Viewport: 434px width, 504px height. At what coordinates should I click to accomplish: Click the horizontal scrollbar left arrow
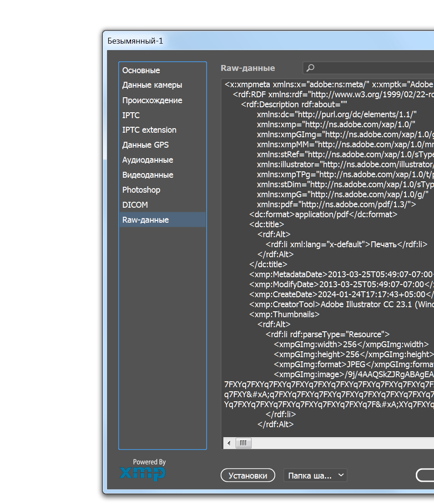[x=229, y=443]
